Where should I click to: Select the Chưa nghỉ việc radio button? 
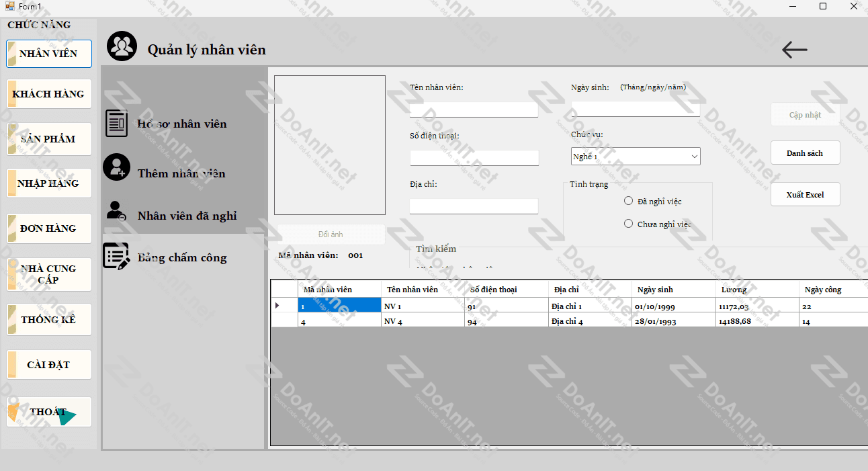[629, 224]
